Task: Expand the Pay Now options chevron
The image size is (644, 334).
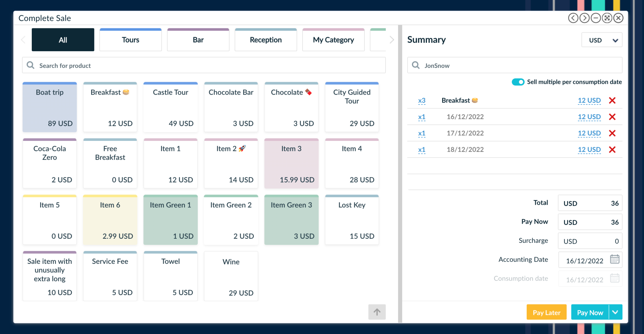Action: click(615, 312)
